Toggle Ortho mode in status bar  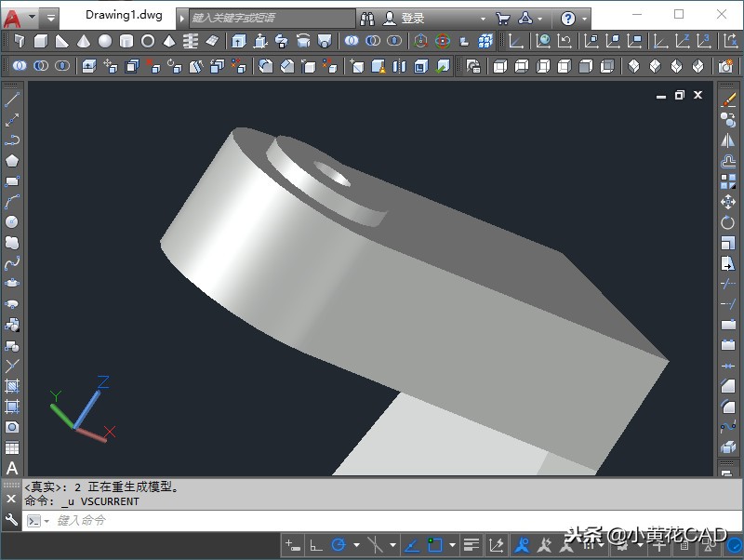[316, 545]
